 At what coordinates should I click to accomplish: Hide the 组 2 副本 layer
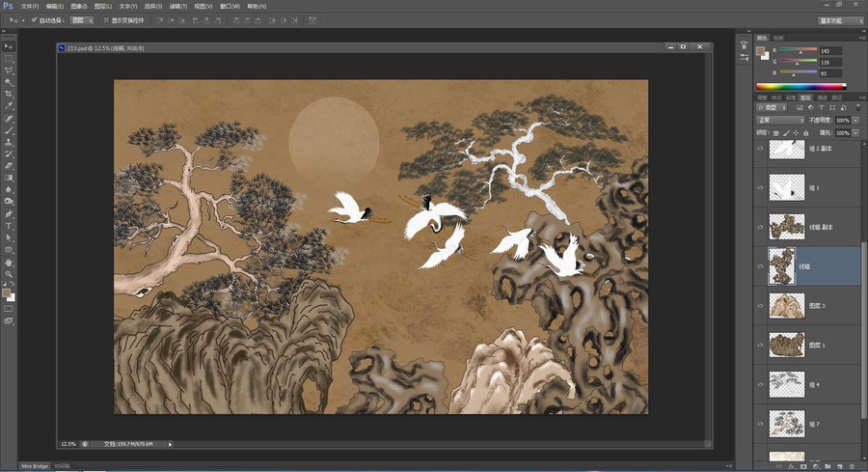pyautogui.click(x=760, y=149)
